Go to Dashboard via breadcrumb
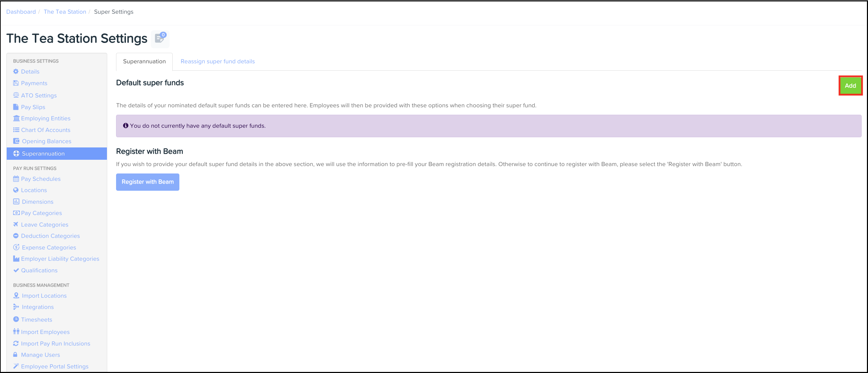Viewport: 868px width, 373px height. pos(21,12)
